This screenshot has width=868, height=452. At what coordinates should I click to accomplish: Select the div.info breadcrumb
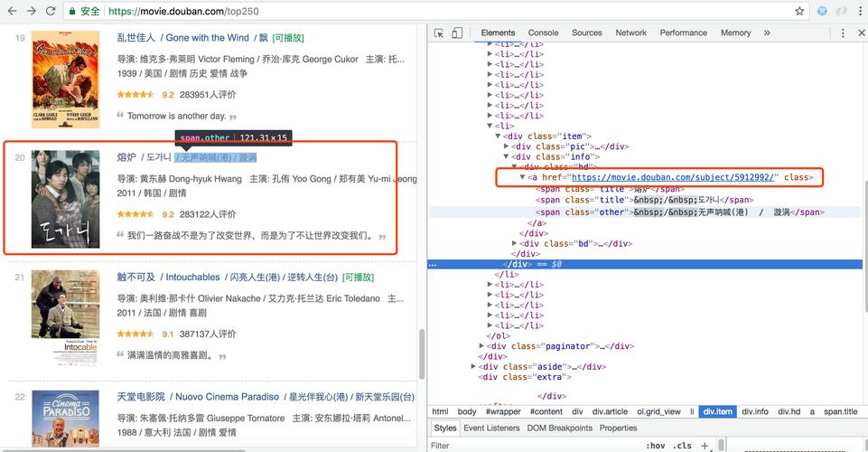coord(755,411)
